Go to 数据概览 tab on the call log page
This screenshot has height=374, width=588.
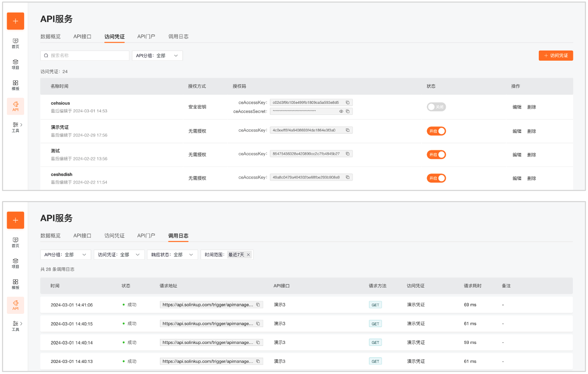click(51, 236)
